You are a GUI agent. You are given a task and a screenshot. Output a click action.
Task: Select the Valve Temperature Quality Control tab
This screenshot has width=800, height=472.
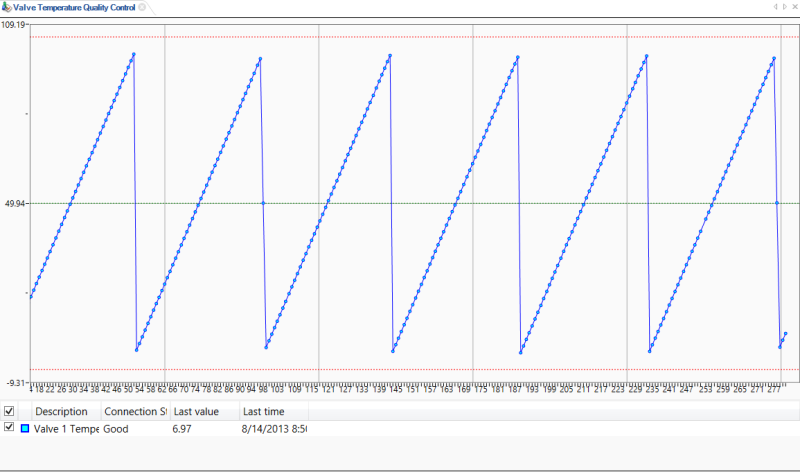pos(74,7)
